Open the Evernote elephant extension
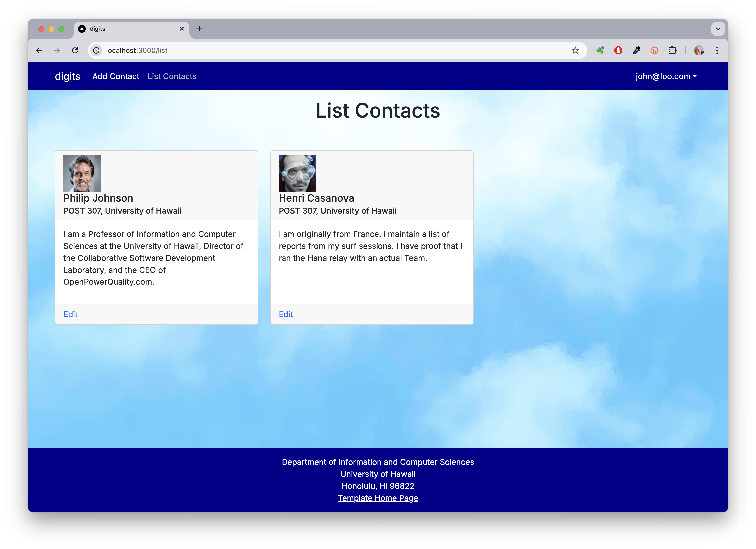 600,50
